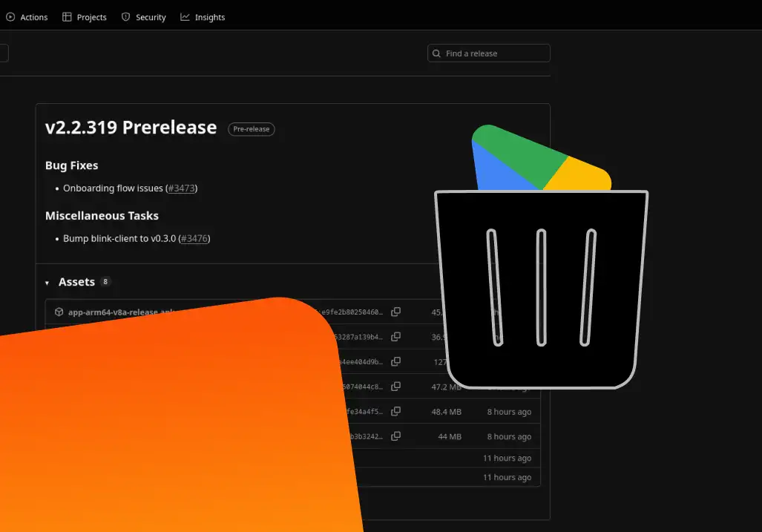
Task: Click the Bump blink-client to v0.3.0 text
Action: point(119,239)
